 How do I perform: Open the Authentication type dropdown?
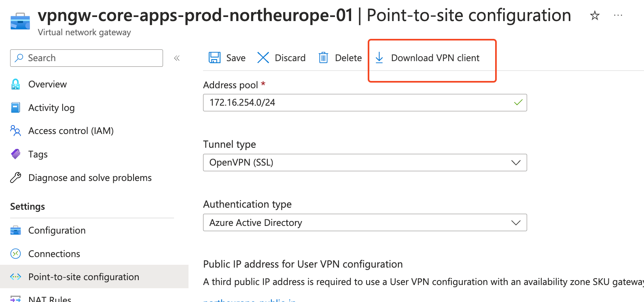(x=365, y=223)
